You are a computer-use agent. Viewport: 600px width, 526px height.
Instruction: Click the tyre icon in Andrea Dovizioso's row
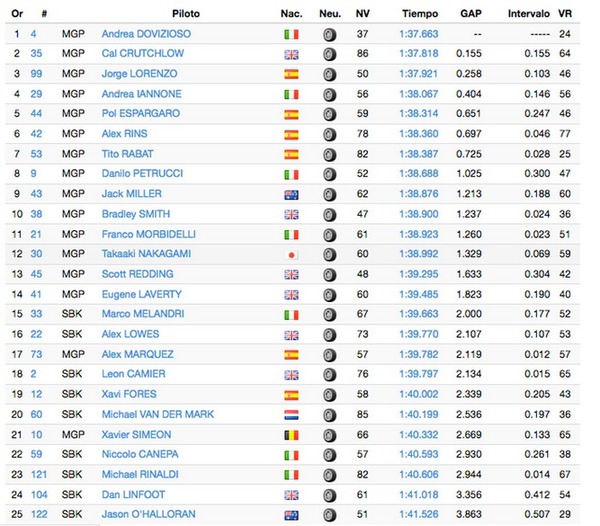(329, 35)
